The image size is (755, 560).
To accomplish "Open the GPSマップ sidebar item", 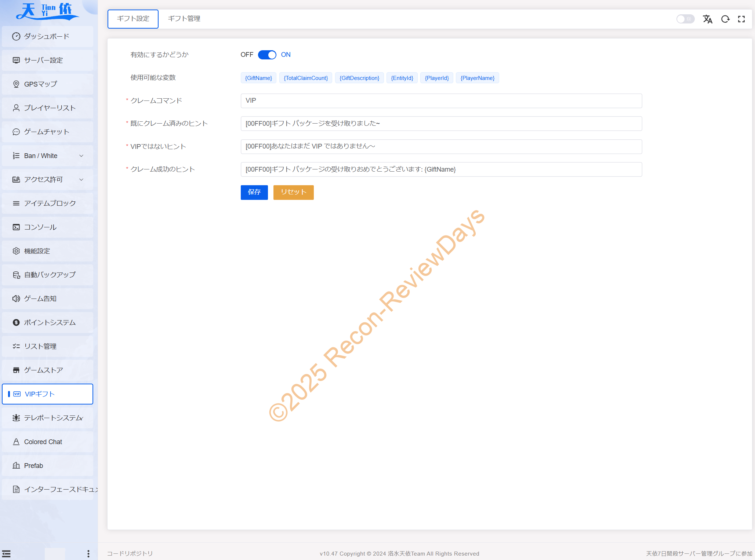I will pyautogui.click(x=47, y=84).
